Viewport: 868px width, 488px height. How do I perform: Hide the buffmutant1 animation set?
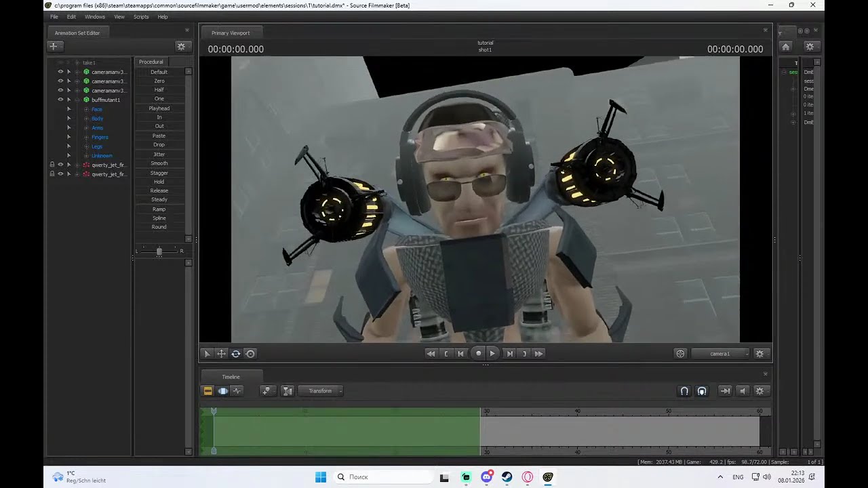60,100
